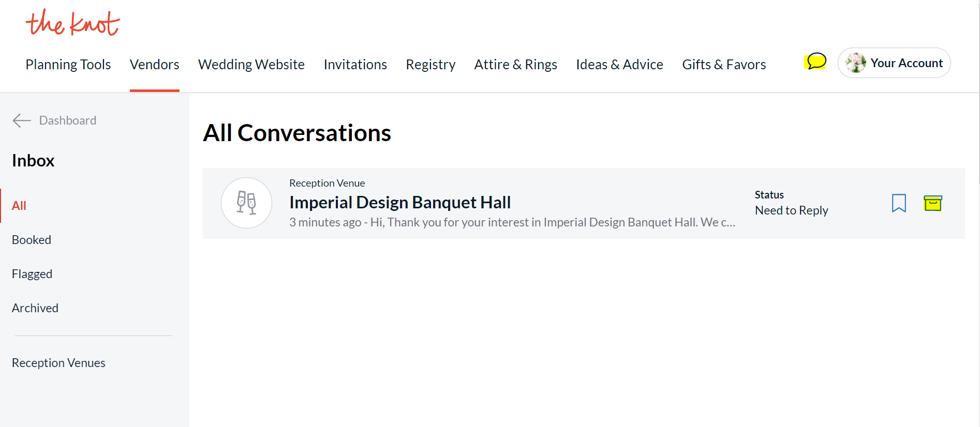Open Wedding Website menu
Screen dimensions: 980x427
(251, 65)
